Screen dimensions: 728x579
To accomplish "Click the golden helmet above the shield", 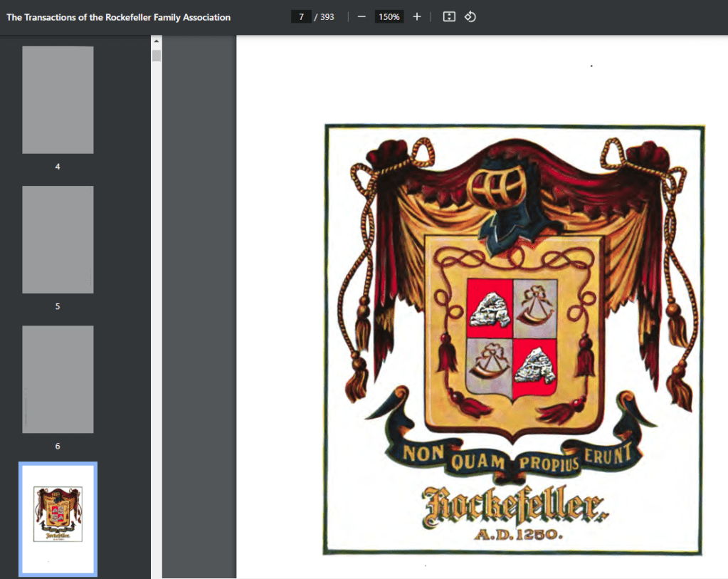I will [497, 187].
